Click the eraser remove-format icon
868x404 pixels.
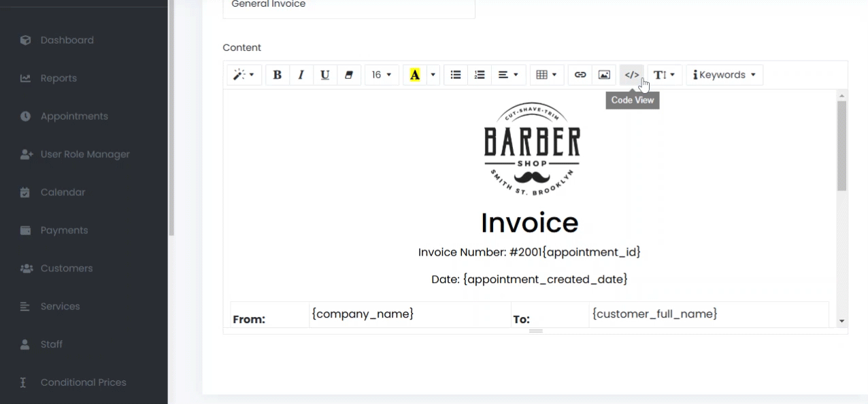click(x=348, y=75)
